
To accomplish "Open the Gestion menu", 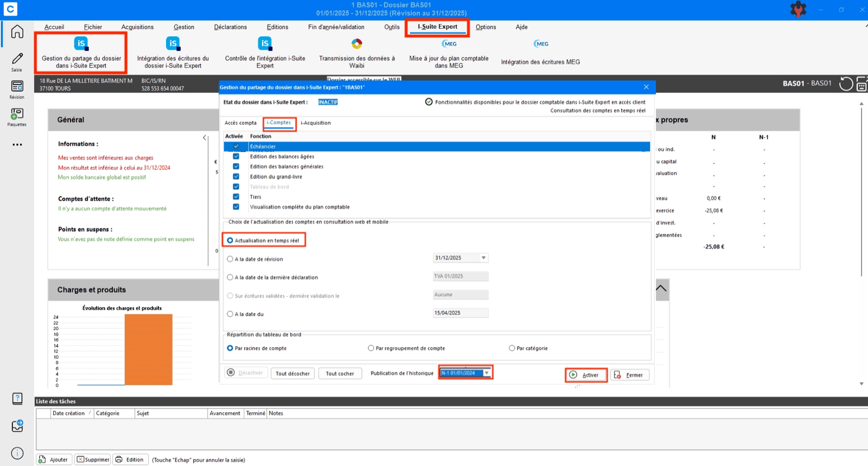I will coord(184,27).
